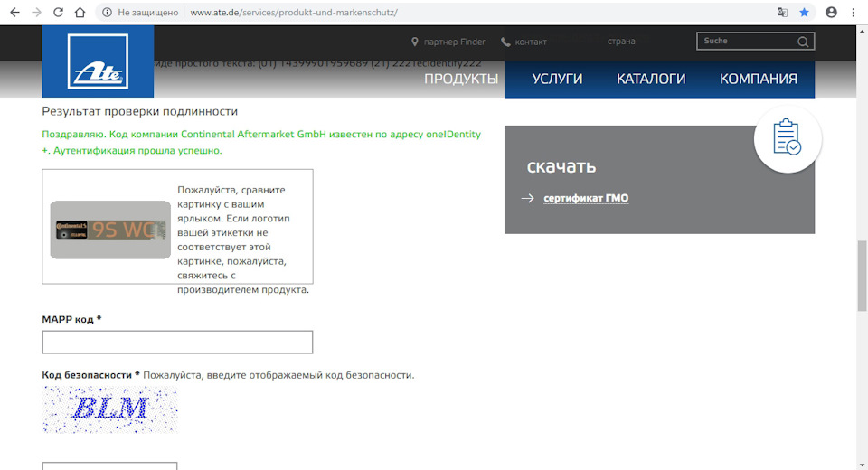Click the scrollbar down arrow
The height and width of the screenshot is (470, 868).
pos(862,465)
